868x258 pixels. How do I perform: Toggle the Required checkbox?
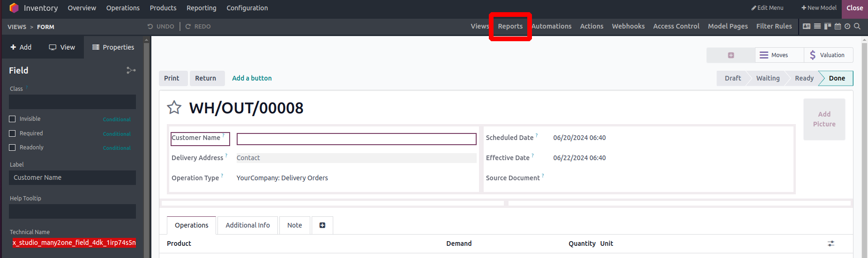click(13, 133)
